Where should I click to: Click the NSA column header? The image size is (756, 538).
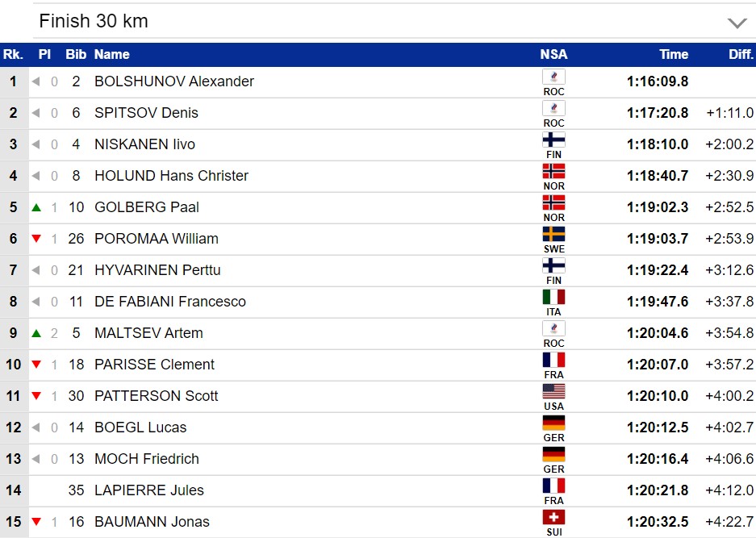(x=553, y=55)
